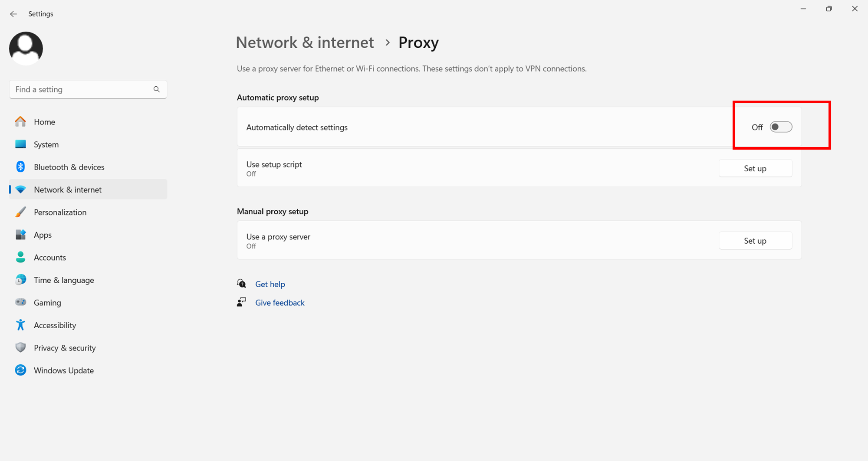Select Accounts in the sidebar
The image size is (868, 461).
(x=50, y=257)
